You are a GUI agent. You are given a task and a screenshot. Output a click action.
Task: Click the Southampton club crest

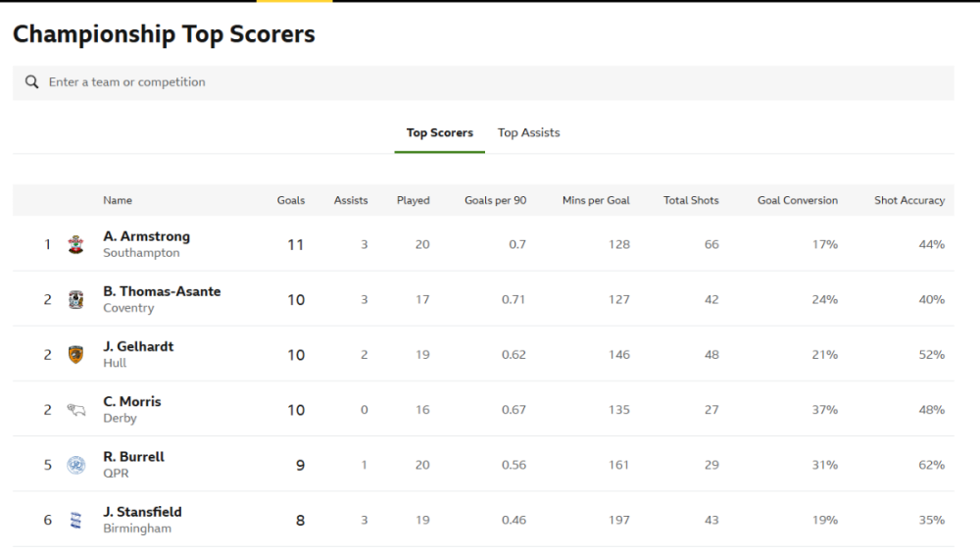click(x=75, y=244)
